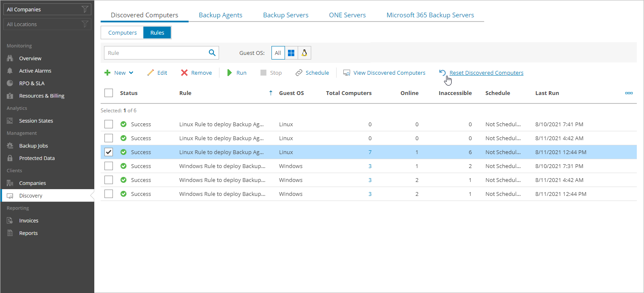Click Reset Discovered Computers link

(486, 73)
